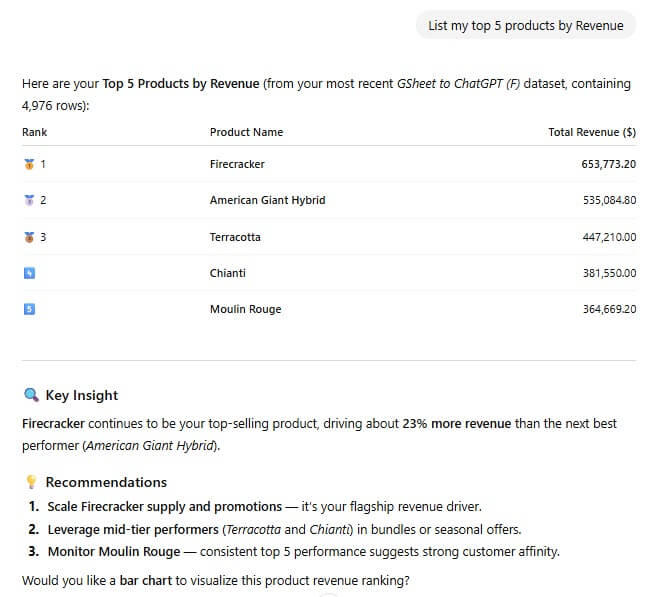Select the Moulin Rouge table cell
The width and height of the screenshot is (659, 597).
[x=245, y=309]
